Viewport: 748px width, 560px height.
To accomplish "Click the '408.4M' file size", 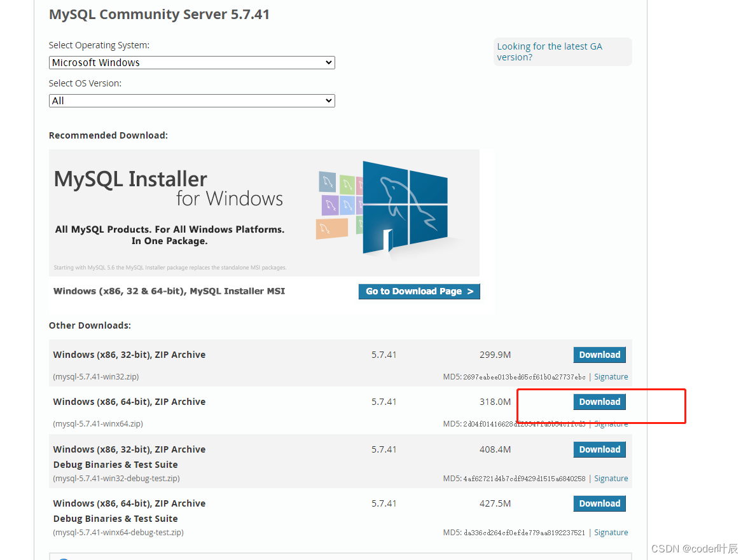I will [x=495, y=449].
